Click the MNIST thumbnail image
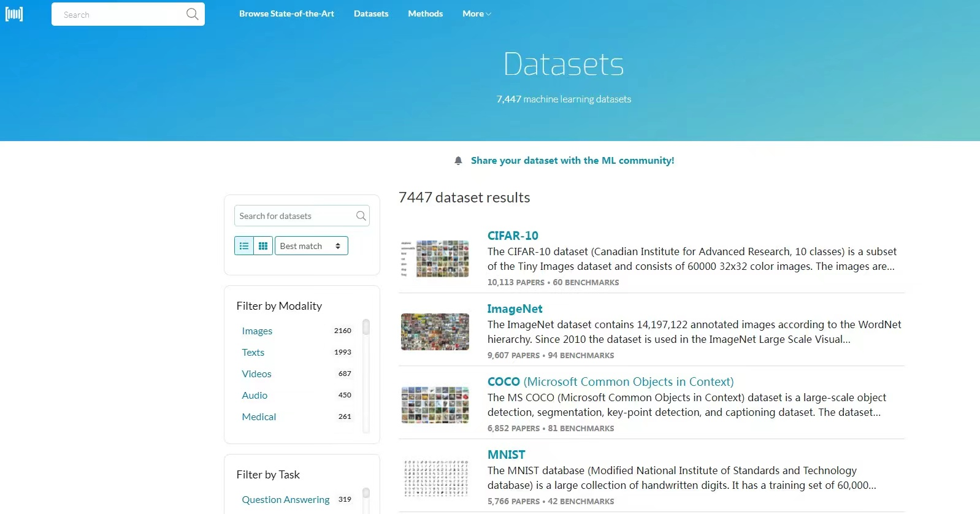980x514 pixels. [435, 478]
